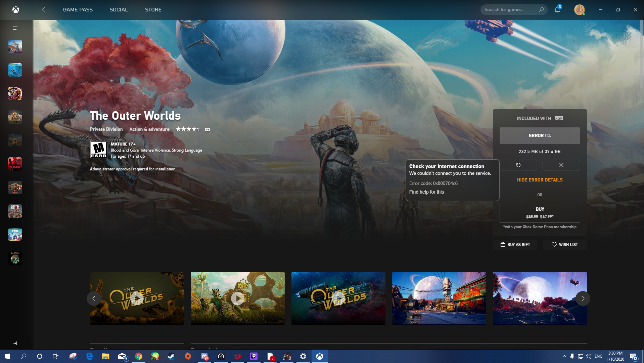
Task: Open the red forest moon screenshot thumbnail
Action: [540, 298]
